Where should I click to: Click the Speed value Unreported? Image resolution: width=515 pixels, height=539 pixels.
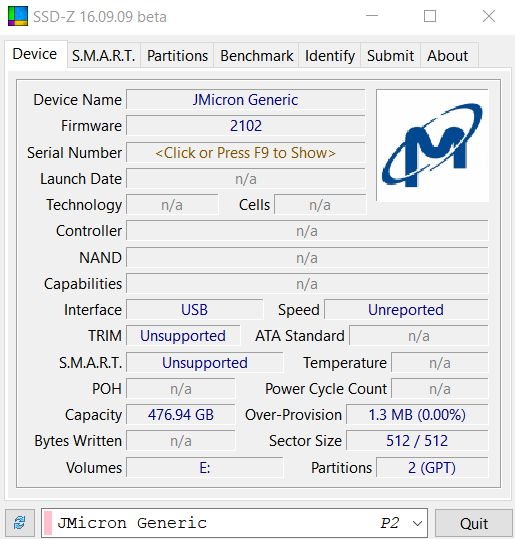pyautogui.click(x=406, y=310)
